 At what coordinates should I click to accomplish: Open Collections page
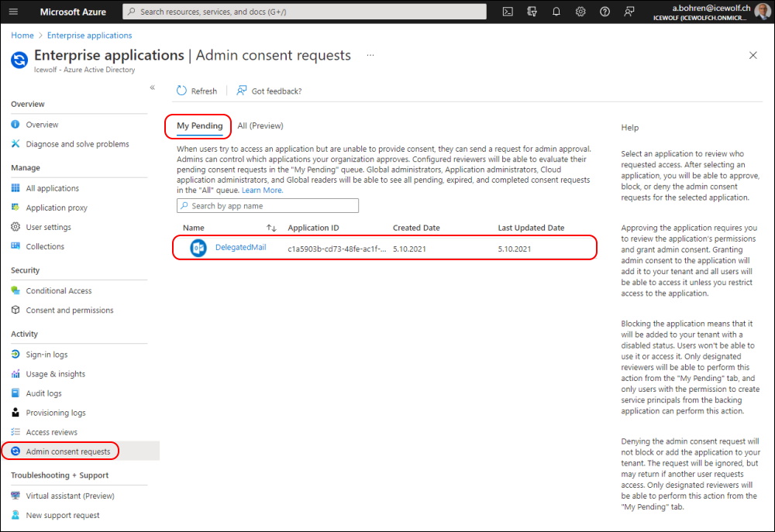click(45, 246)
